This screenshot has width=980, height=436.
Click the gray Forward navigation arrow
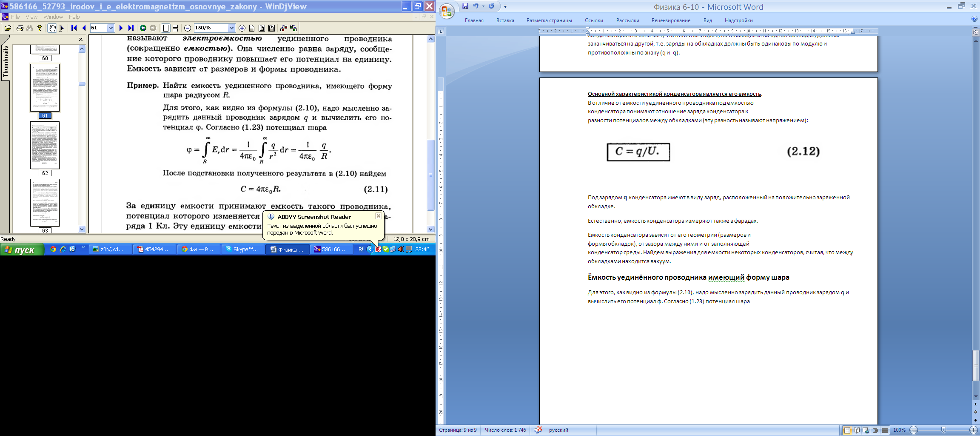click(153, 28)
